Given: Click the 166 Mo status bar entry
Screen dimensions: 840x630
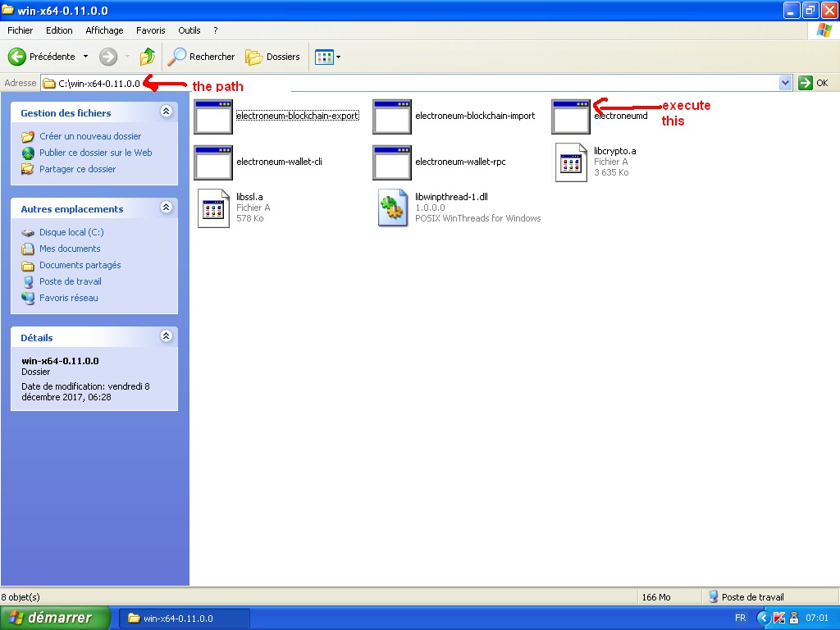Looking at the screenshot, I should [656, 597].
